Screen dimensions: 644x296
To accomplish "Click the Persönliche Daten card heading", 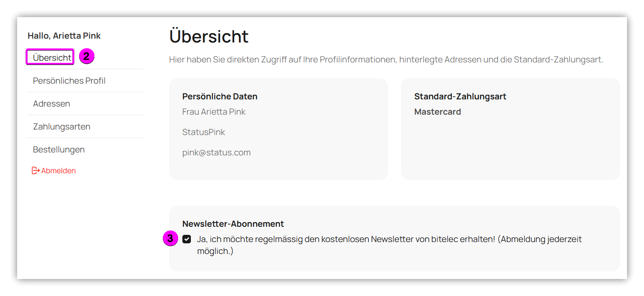I will click(x=220, y=96).
